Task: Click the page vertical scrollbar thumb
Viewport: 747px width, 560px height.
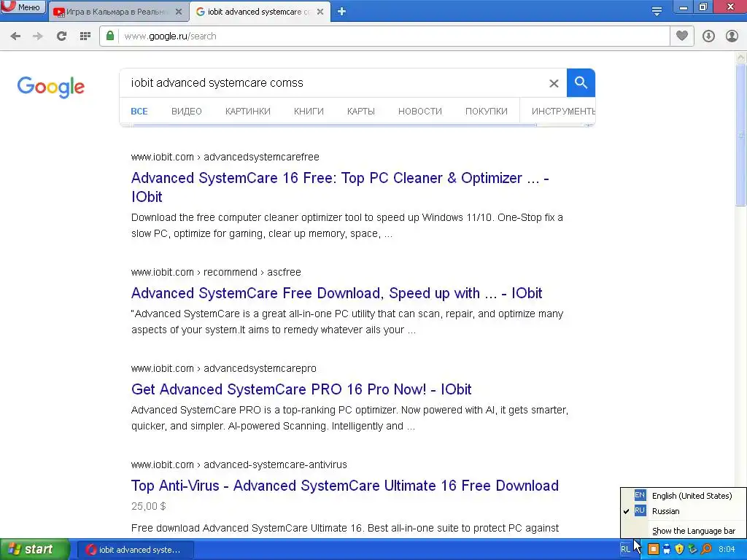Action: tap(741, 134)
